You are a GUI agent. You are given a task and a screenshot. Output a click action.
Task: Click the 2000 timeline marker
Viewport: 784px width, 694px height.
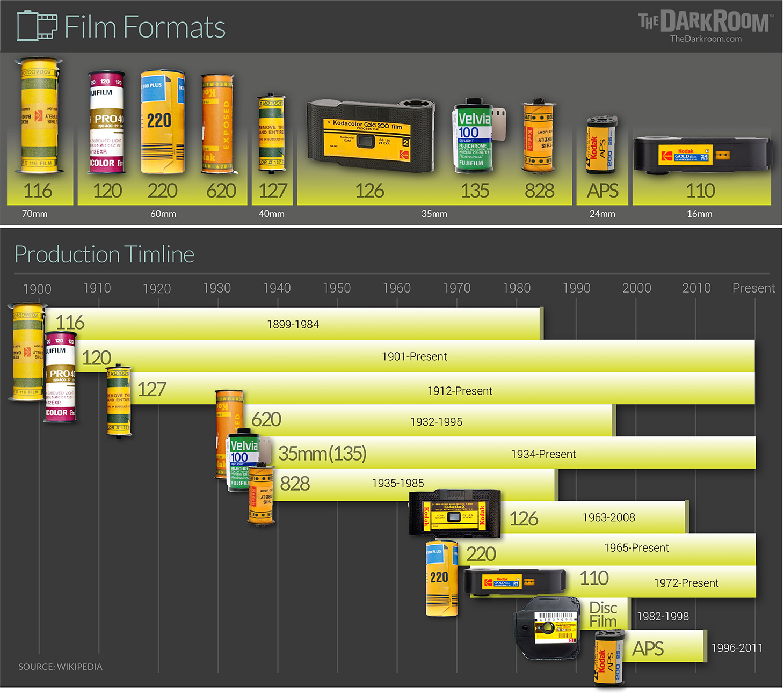(x=637, y=288)
